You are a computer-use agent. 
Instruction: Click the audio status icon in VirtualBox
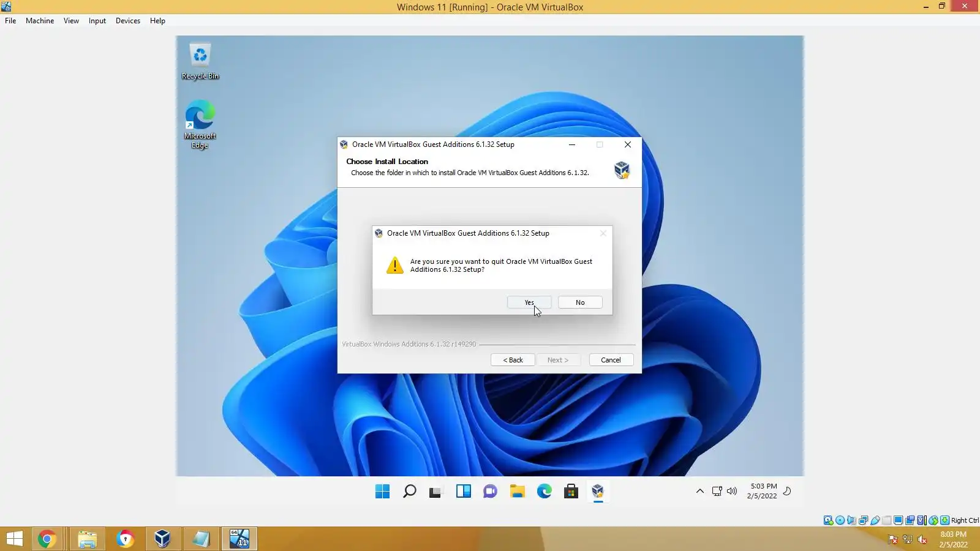coord(851,520)
